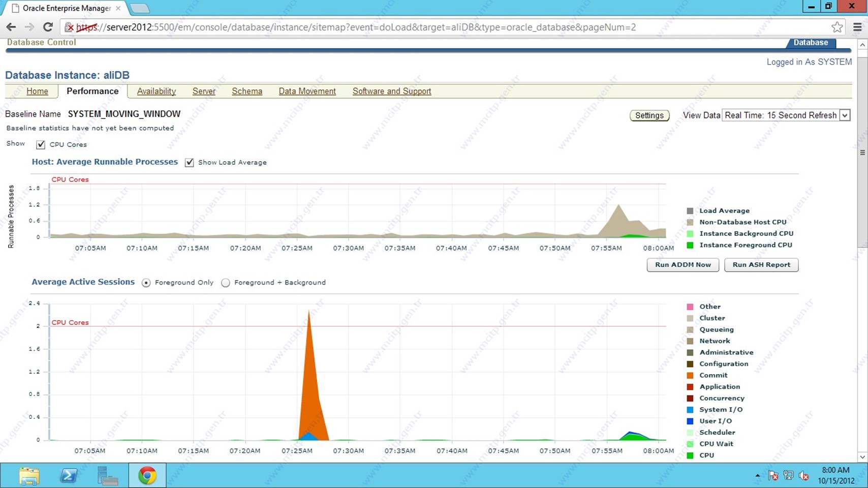Click the Network legend label

pos(715,341)
